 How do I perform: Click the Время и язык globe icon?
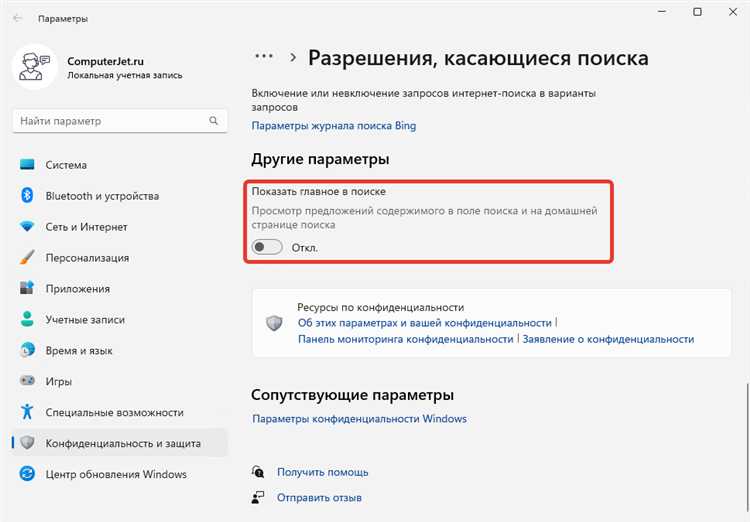(x=27, y=350)
